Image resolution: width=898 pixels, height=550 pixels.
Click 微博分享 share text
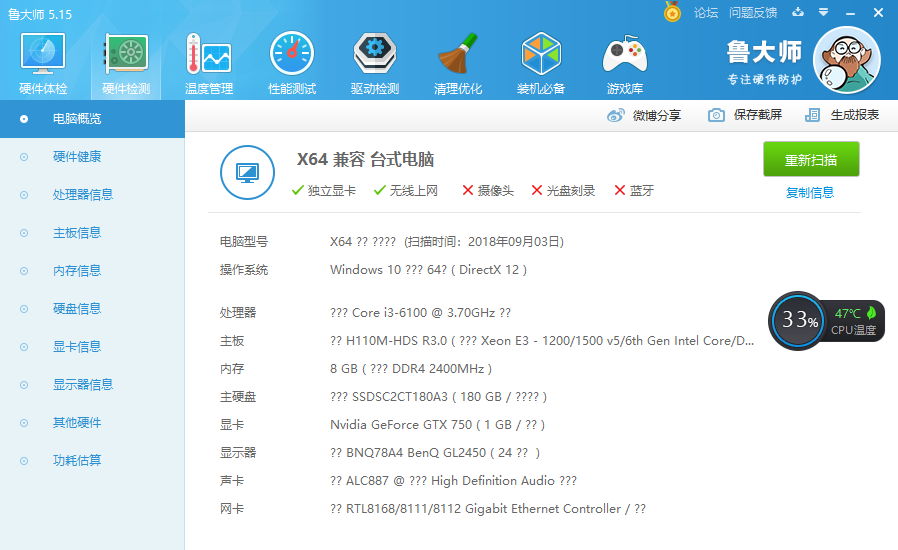pos(656,115)
